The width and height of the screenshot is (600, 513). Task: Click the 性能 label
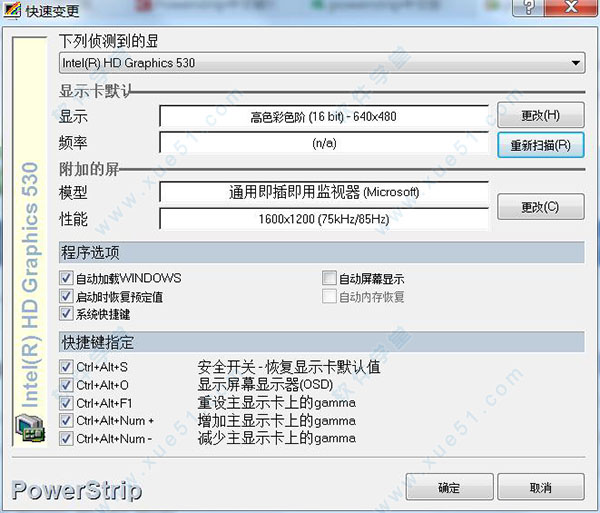coord(73,219)
